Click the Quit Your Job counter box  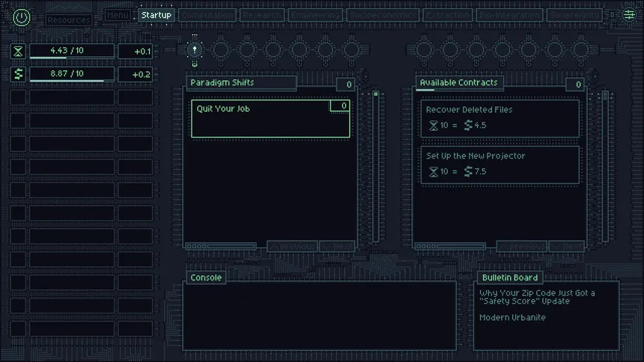click(x=340, y=106)
